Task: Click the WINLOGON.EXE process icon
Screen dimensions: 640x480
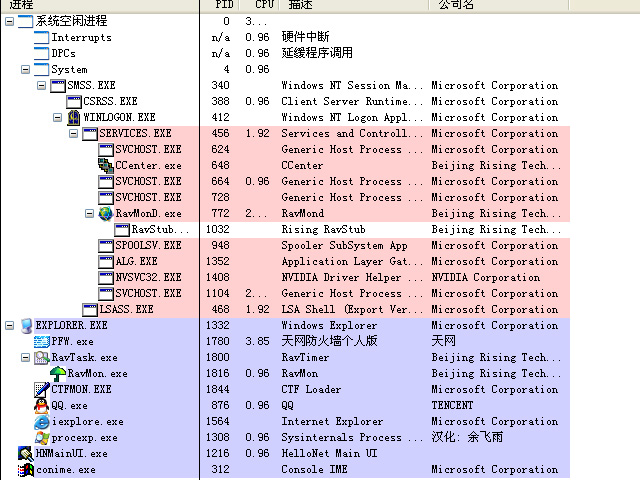Action: tap(74, 118)
